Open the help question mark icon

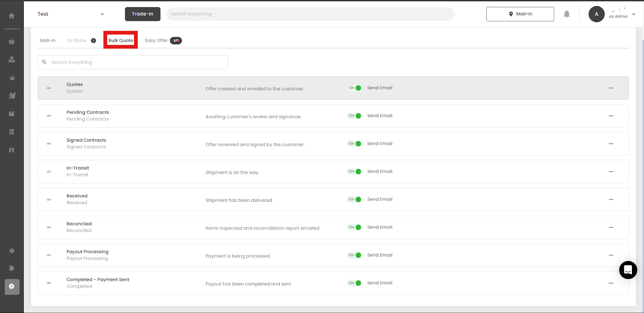point(12,251)
